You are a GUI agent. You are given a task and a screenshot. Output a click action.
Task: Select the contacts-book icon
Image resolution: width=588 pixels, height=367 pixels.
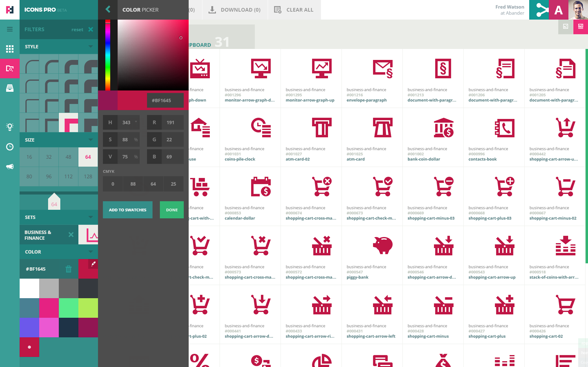tap(505, 127)
